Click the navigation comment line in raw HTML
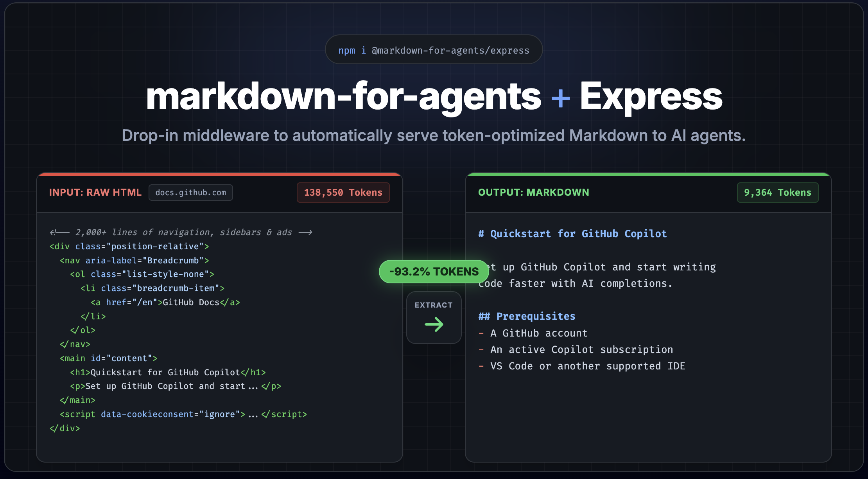Viewport: 868px width, 479px height. [x=181, y=232]
